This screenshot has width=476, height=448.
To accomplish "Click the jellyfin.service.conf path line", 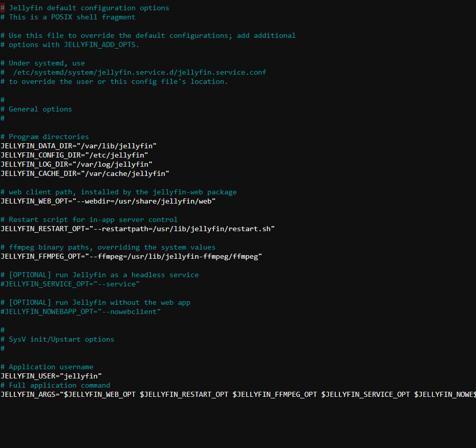I will 134,73.
